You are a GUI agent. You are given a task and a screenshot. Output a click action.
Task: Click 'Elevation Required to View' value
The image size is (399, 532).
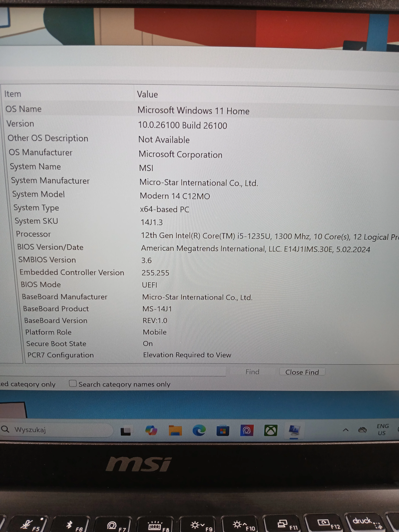(187, 355)
